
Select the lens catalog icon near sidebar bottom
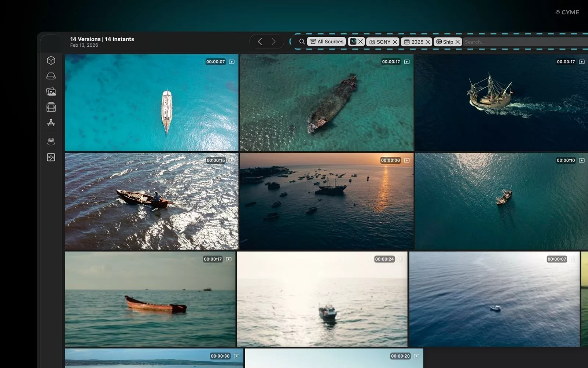click(x=51, y=142)
